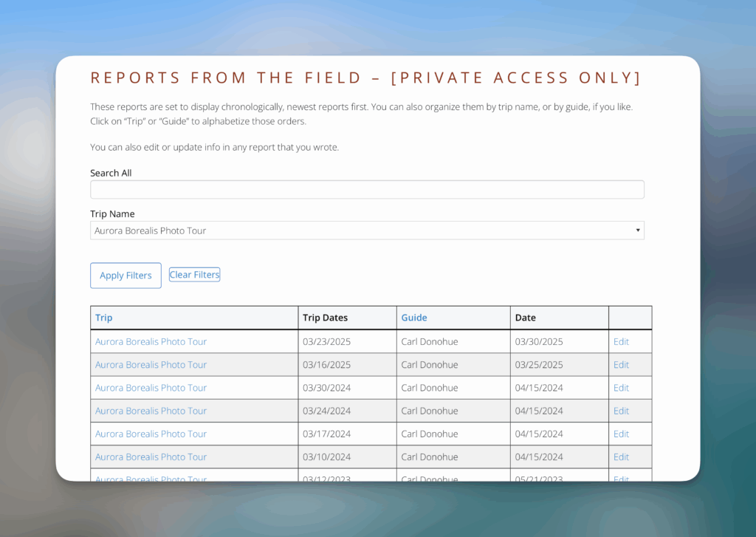Image resolution: width=756 pixels, height=537 pixels.
Task: Open Edit for the 03/24/2024 entry
Action: (621, 411)
